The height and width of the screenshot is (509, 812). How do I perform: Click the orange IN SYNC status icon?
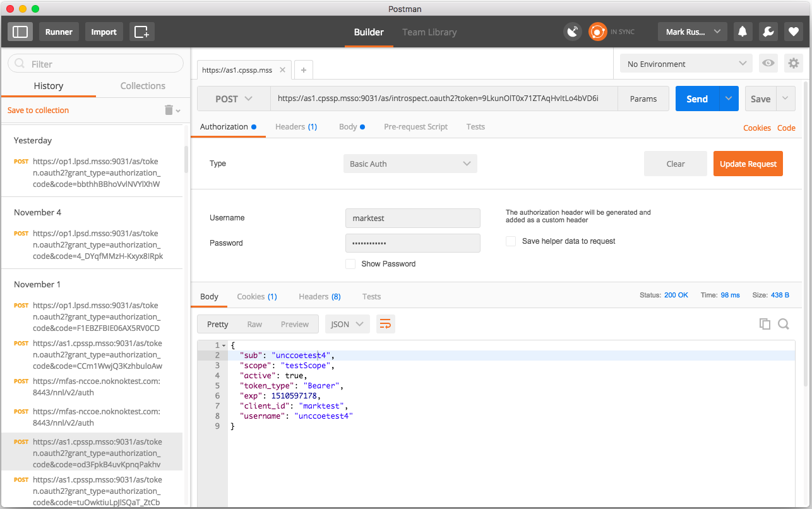pyautogui.click(x=597, y=32)
